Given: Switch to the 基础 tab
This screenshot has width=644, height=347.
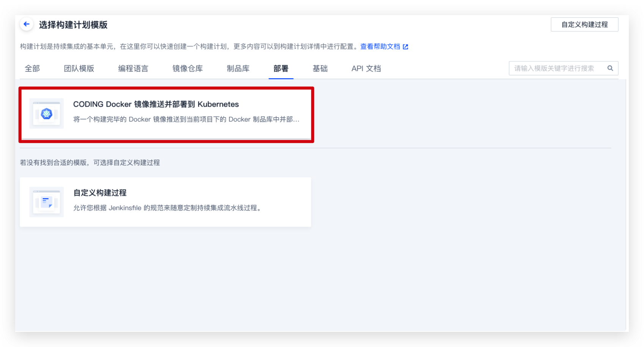Looking at the screenshot, I should tap(320, 69).
